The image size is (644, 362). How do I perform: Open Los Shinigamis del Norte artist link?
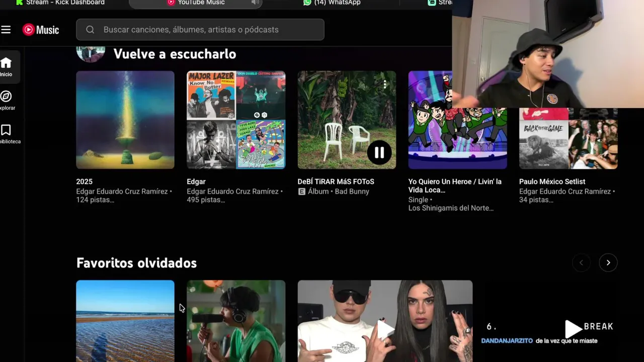coord(451,208)
